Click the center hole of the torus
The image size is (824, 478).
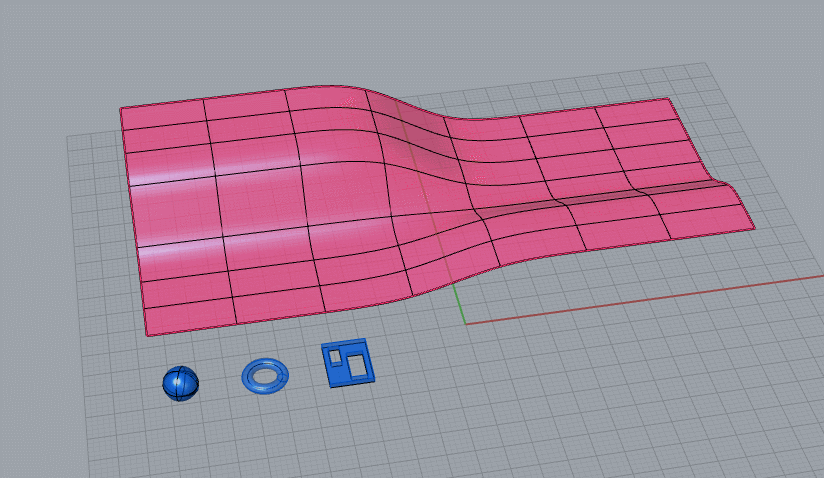pyautogui.click(x=265, y=376)
